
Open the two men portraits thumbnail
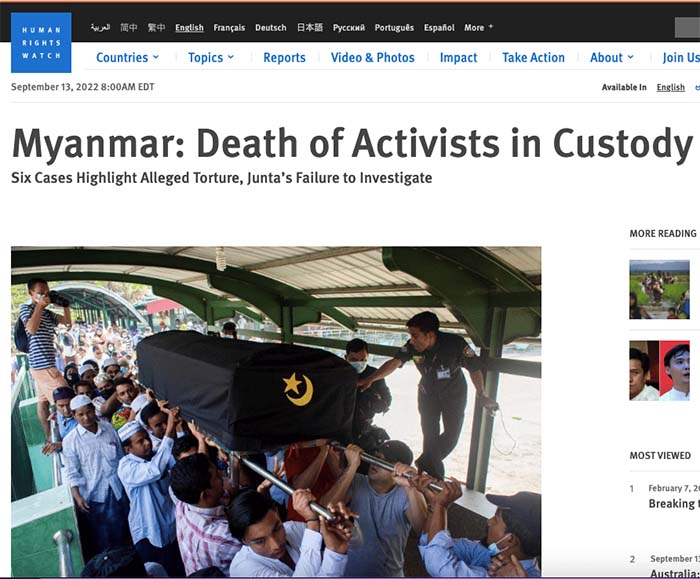659,371
